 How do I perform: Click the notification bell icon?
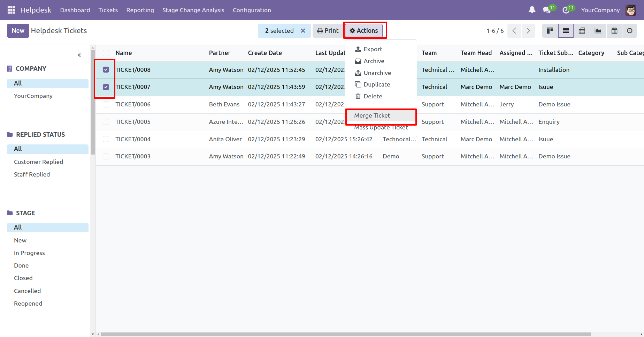pyautogui.click(x=532, y=10)
